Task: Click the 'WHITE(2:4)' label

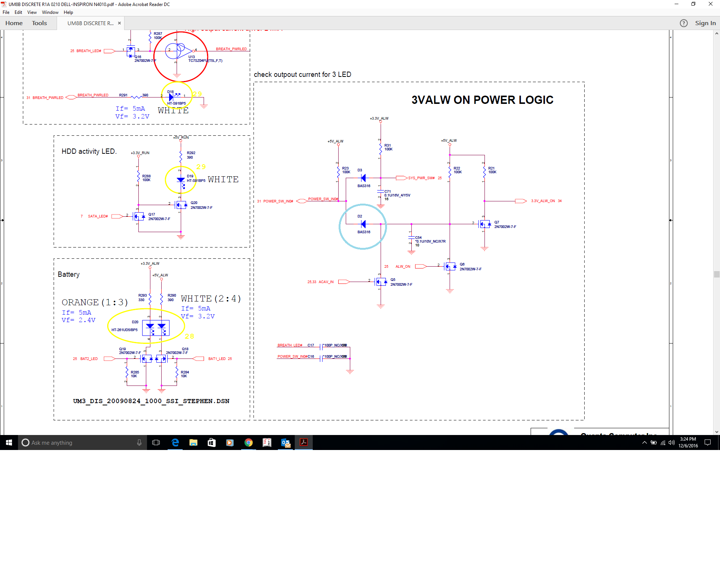Action: [x=211, y=298]
